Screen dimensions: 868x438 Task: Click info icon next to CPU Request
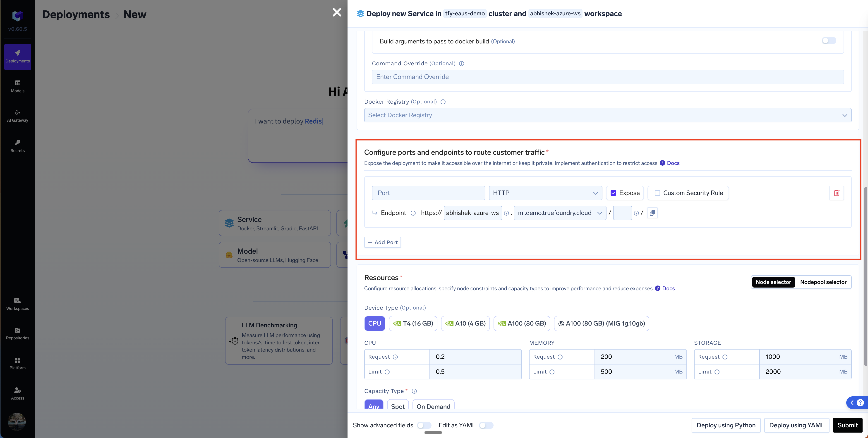395,357
